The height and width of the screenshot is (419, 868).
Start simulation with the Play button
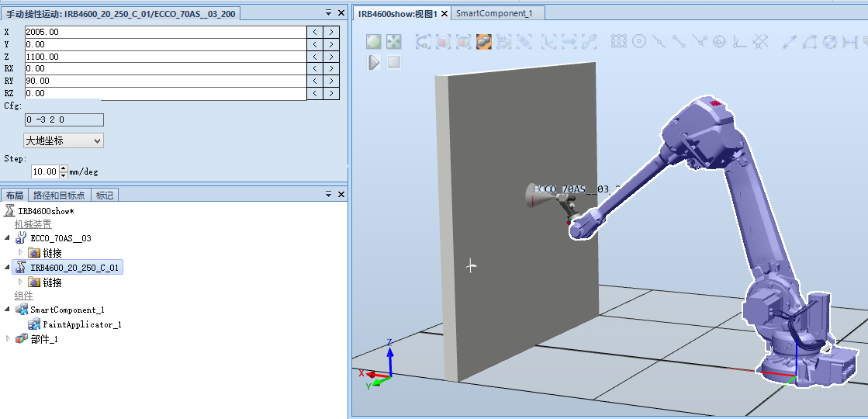coord(374,62)
